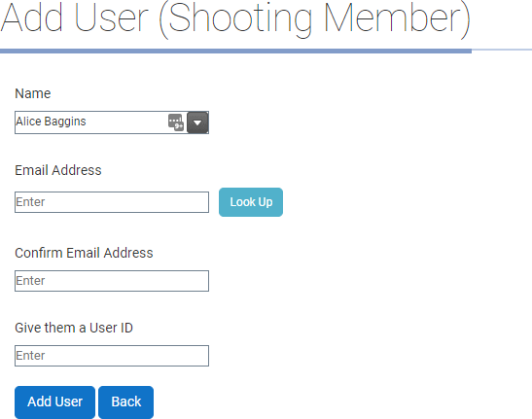532x419 pixels.
Task: Open autofill suggestions icon beside Alice Baggins
Action: pos(176,122)
